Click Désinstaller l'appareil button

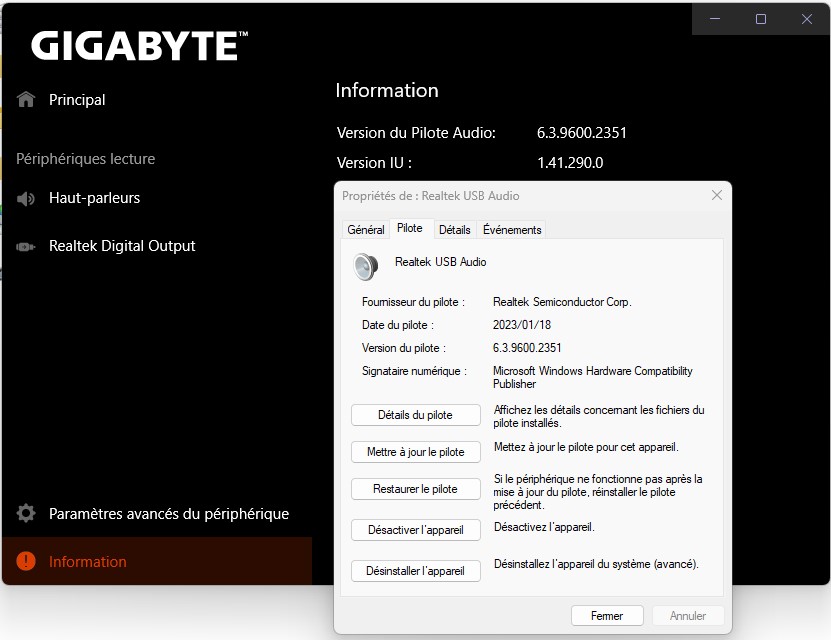tap(415, 571)
